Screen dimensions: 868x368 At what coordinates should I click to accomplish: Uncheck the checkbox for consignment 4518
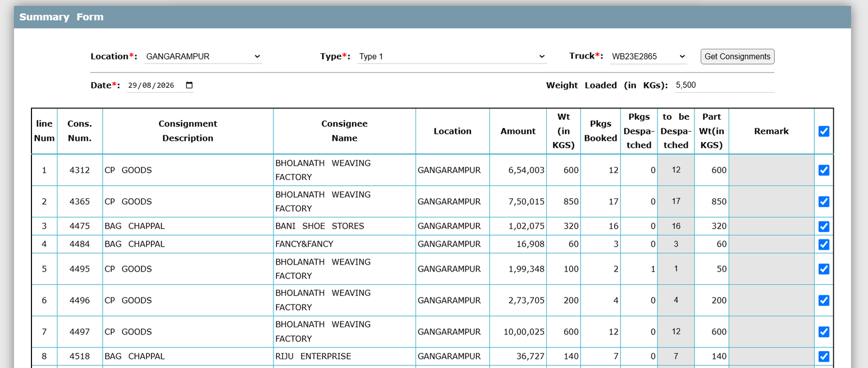[x=824, y=357]
